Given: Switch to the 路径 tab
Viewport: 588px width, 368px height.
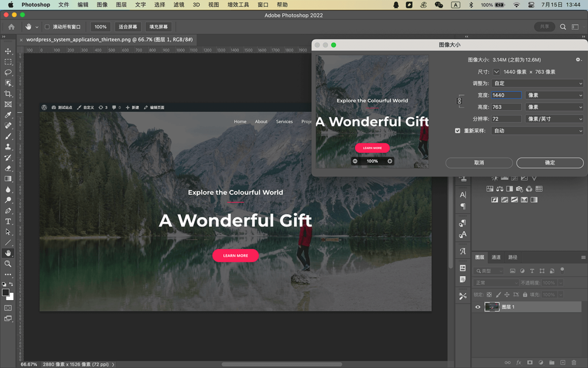Looking at the screenshot, I should coord(513,257).
